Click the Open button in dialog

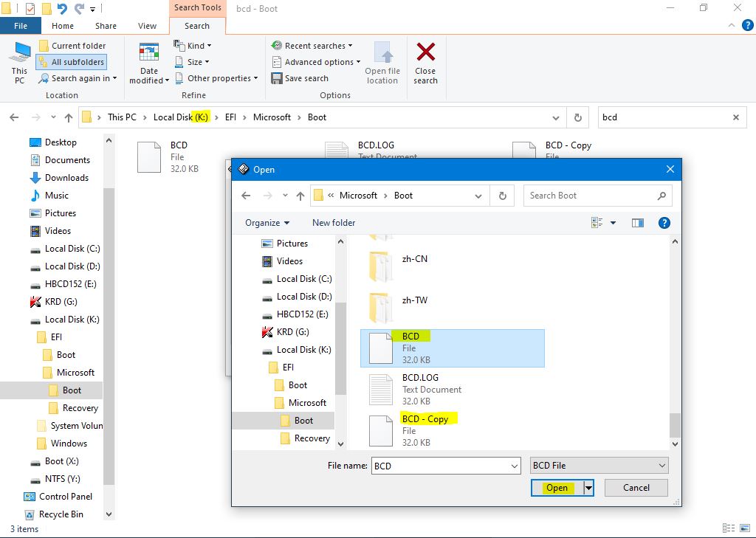pos(557,488)
